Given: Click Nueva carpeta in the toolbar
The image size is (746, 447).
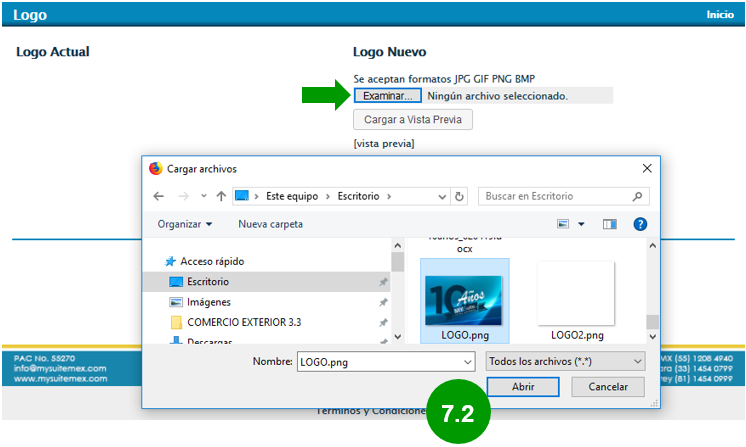Looking at the screenshot, I should point(270,224).
